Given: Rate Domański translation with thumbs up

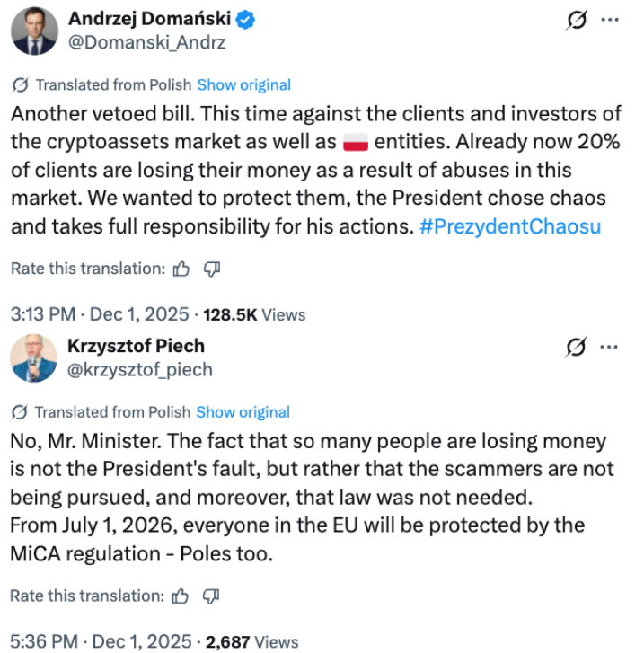Looking at the screenshot, I should pyautogui.click(x=181, y=269).
